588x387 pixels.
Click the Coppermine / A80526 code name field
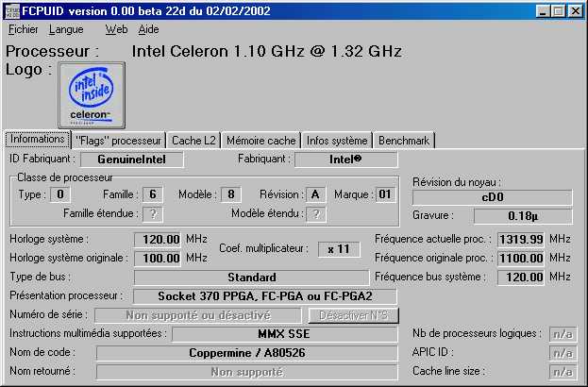point(246,353)
